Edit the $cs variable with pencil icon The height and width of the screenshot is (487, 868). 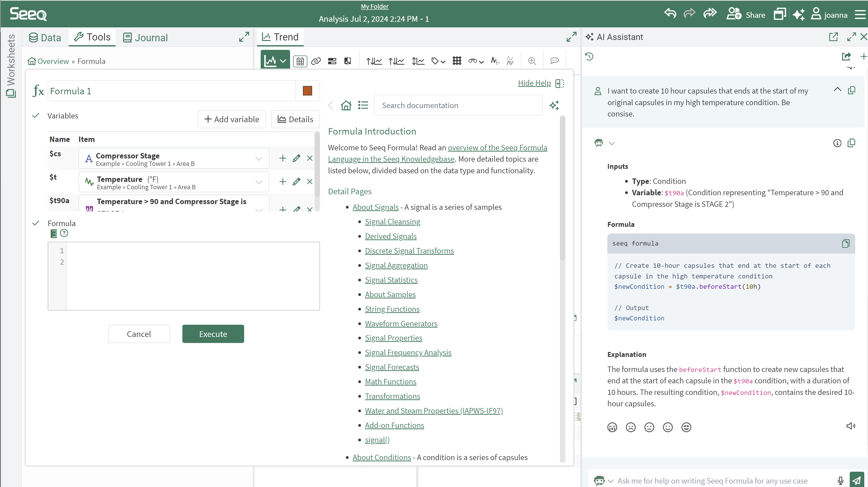click(x=296, y=158)
